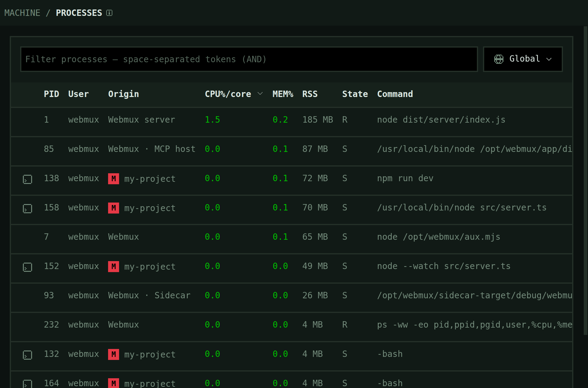The image size is (588, 388).
Task: Go to MACHINE breadcrumb
Action: pos(22,13)
